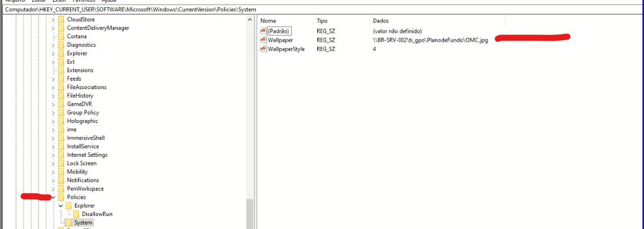The width and height of the screenshot is (644, 229).
Task: Click the Feeds folder icon
Action: coord(61,78)
